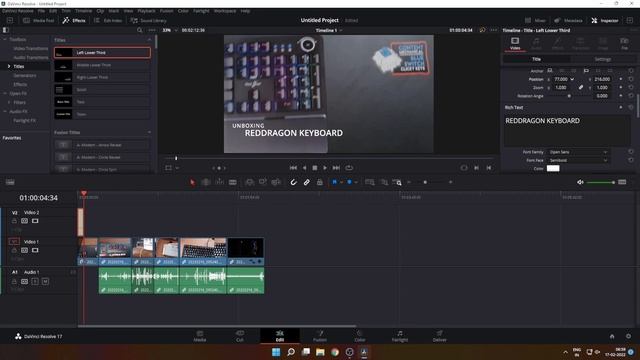Open the Playback menu
Screen dimensions: 640x360
pyautogui.click(x=146, y=11)
